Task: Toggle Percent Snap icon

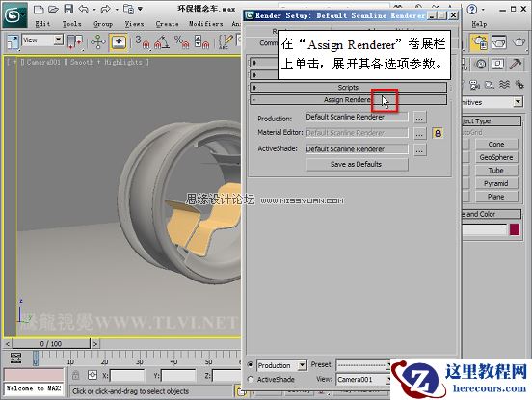Action: tap(182, 42)
